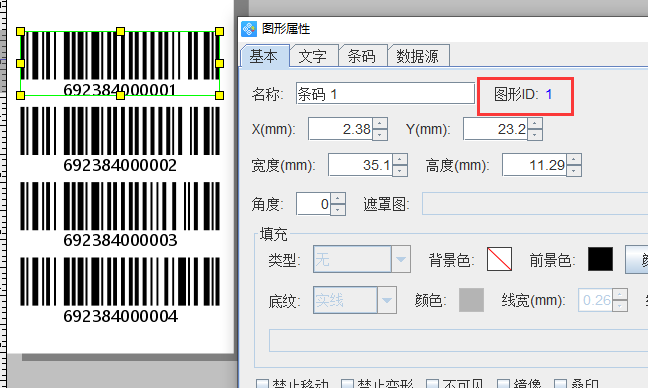Click the 高度(mm) value field

(534, 165)
